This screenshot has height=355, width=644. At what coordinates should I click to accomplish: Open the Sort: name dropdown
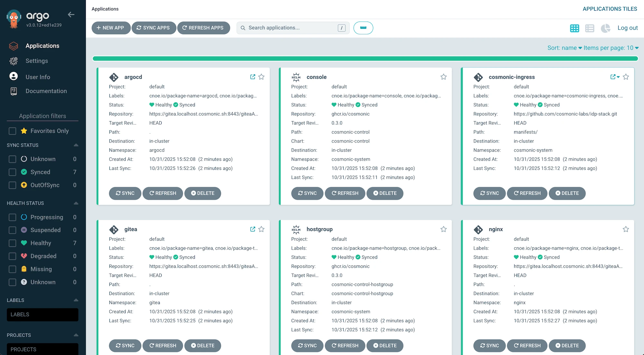565,48
